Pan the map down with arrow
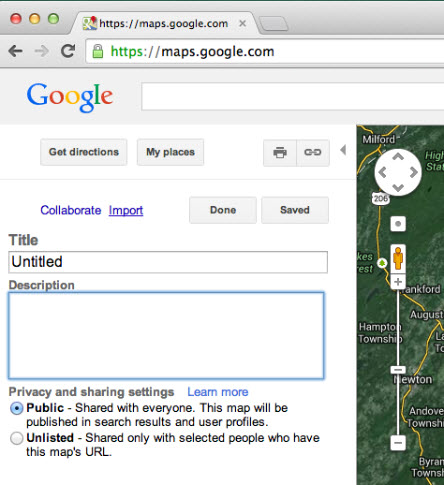 click(398, 188)
